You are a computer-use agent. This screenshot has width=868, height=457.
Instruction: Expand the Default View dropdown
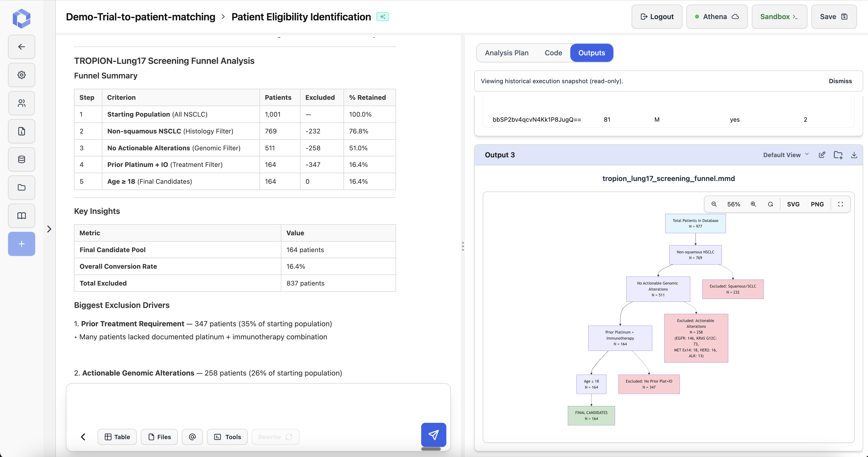point(785,155)
